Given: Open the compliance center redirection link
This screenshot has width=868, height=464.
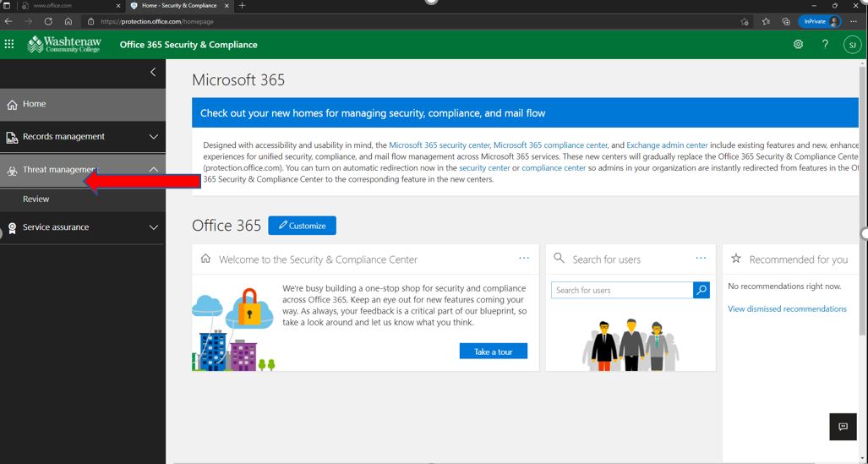Looking at the screenshot, I should (x=554, y=168).
